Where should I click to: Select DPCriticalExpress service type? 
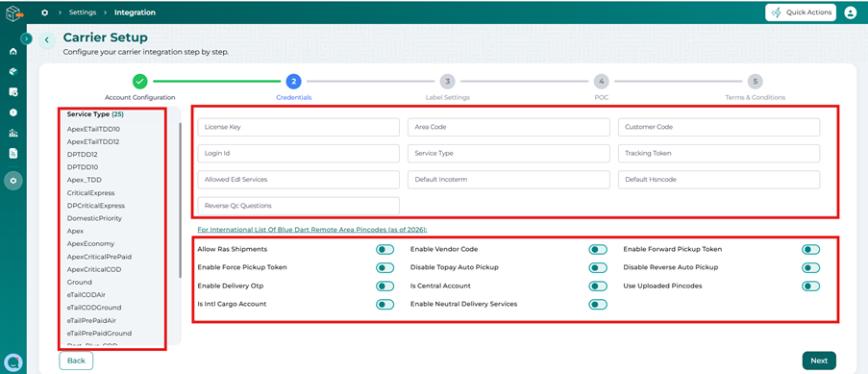click(x=96, y=206)
